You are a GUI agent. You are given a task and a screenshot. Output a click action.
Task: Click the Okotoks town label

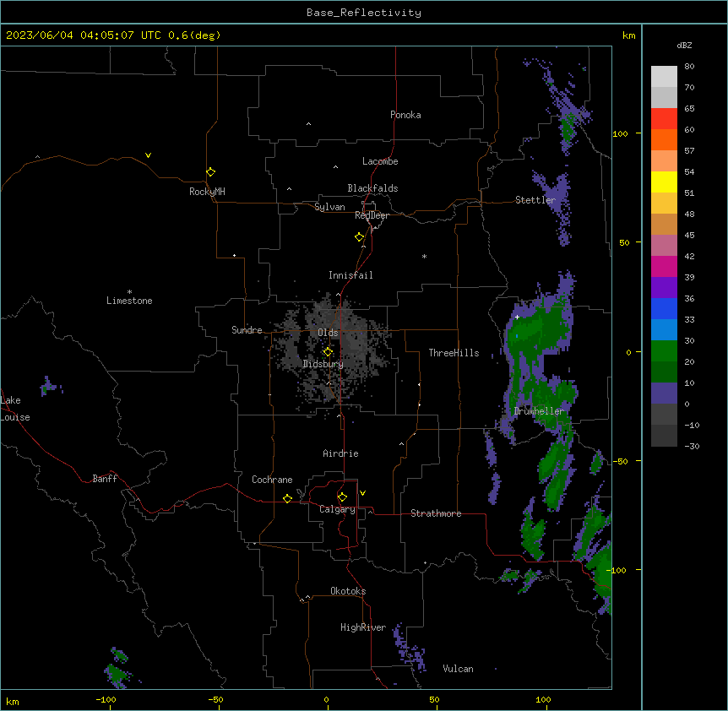348,591
